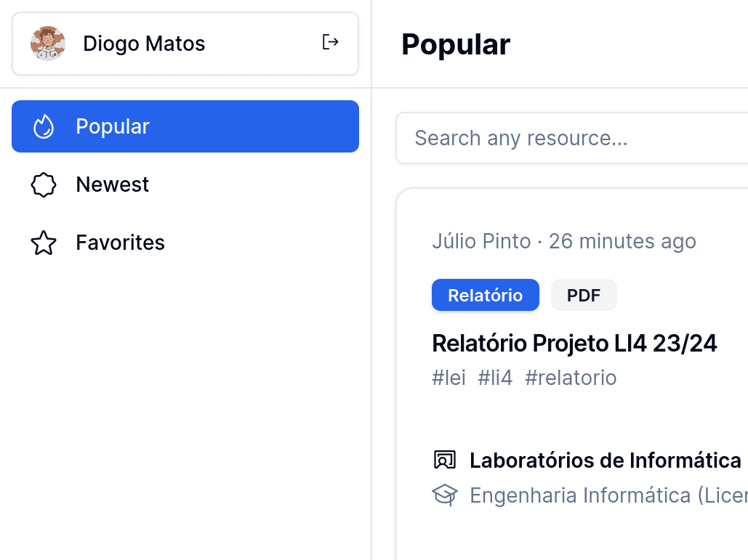Click Diogo Matos profile avatar
The height and width of the screenshot is (560, 748).
48,44
